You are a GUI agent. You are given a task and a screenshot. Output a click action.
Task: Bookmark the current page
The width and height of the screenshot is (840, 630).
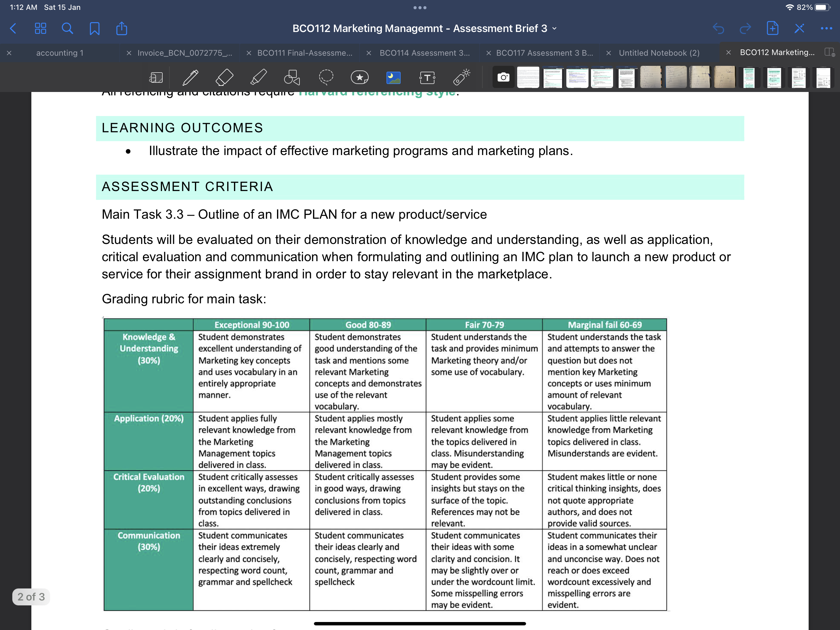point(95,29)
